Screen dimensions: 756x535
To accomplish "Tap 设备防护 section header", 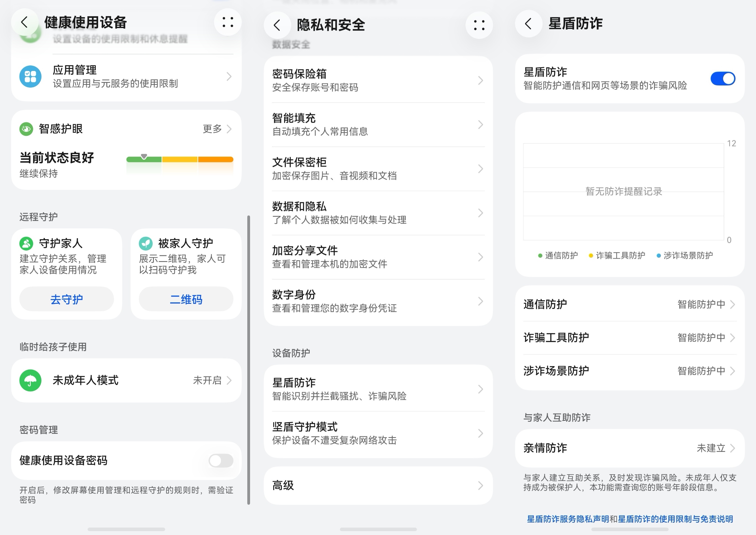I will [x=291, y=353].
